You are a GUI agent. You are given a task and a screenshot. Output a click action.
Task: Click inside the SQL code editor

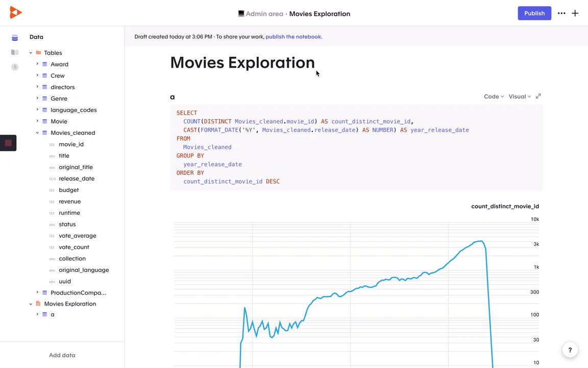click(356, 147)
